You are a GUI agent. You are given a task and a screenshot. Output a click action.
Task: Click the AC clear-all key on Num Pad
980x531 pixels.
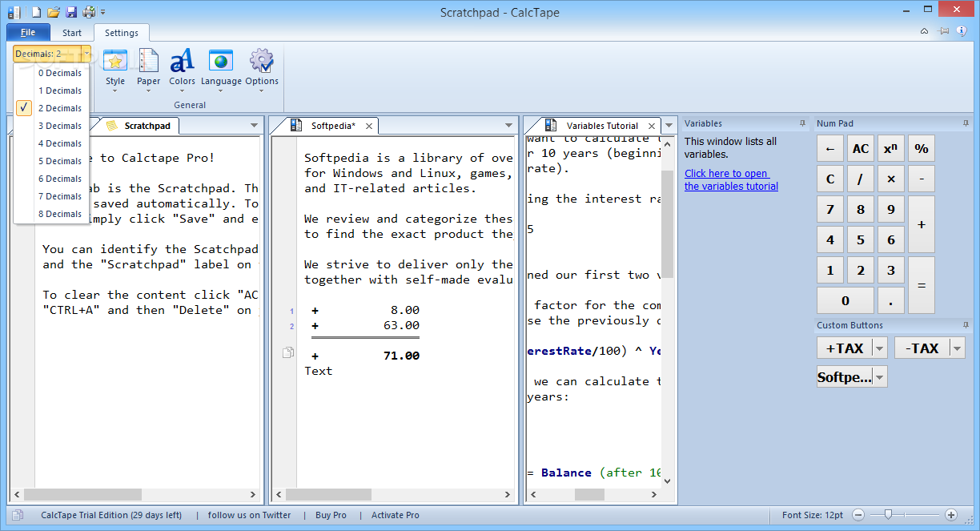[x=861, y=148]
